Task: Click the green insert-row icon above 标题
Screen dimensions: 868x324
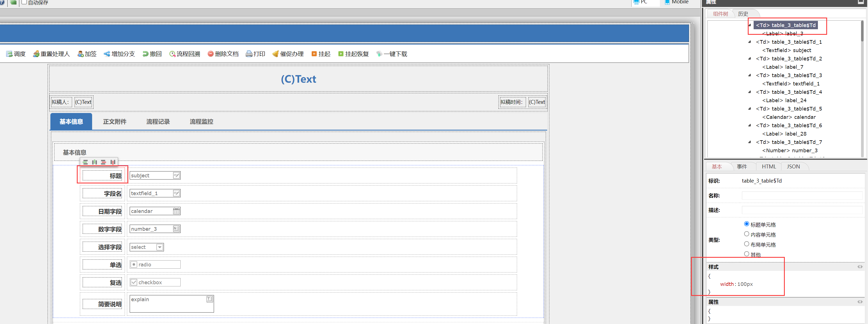Action: [85, 162]
